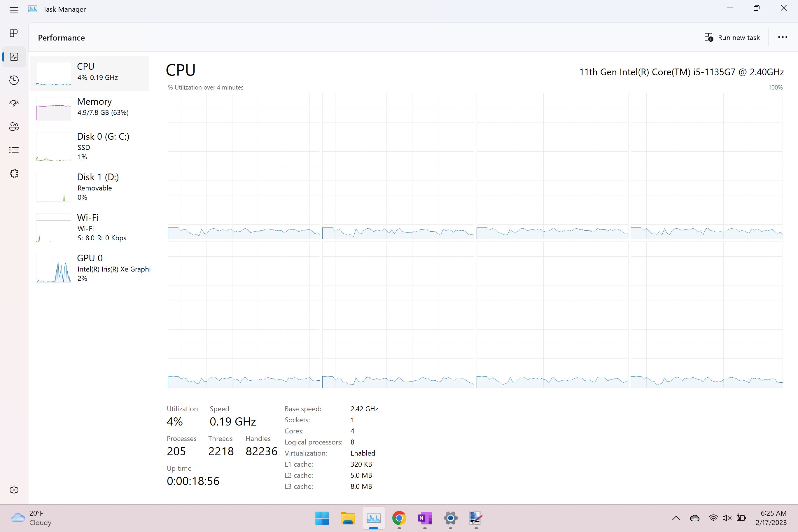
Task: Toggle the muted volume icon in tray
Action: tap(727, 518)
